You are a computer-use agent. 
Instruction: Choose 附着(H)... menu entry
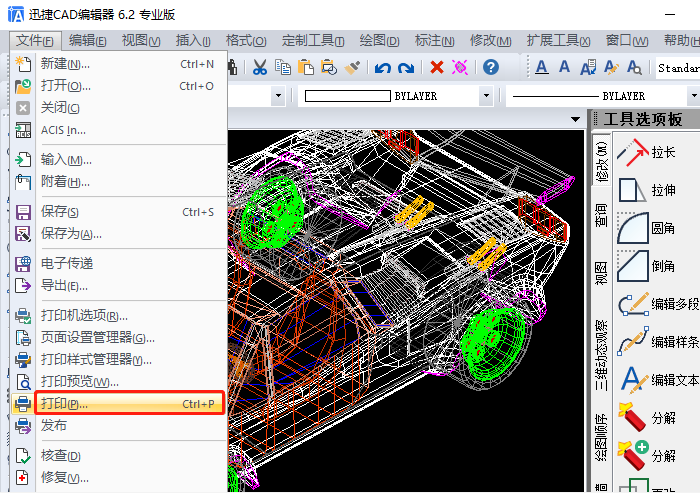click(119, 181)
